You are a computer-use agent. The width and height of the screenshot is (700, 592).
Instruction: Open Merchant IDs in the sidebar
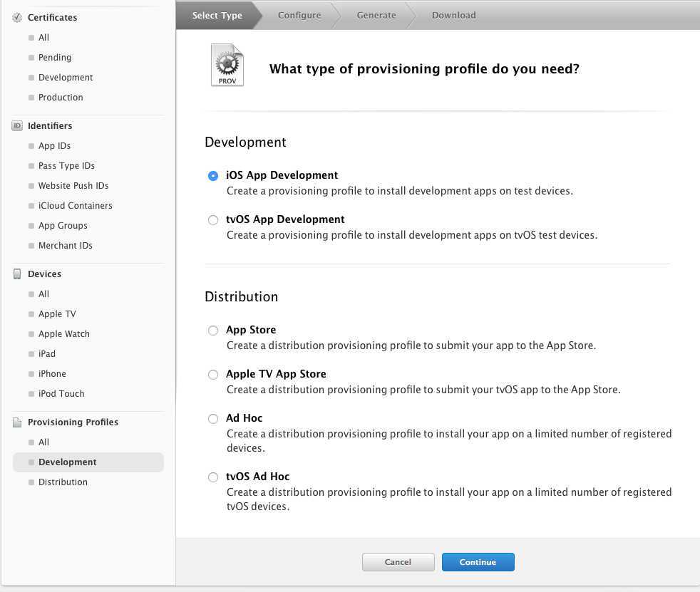65,246
